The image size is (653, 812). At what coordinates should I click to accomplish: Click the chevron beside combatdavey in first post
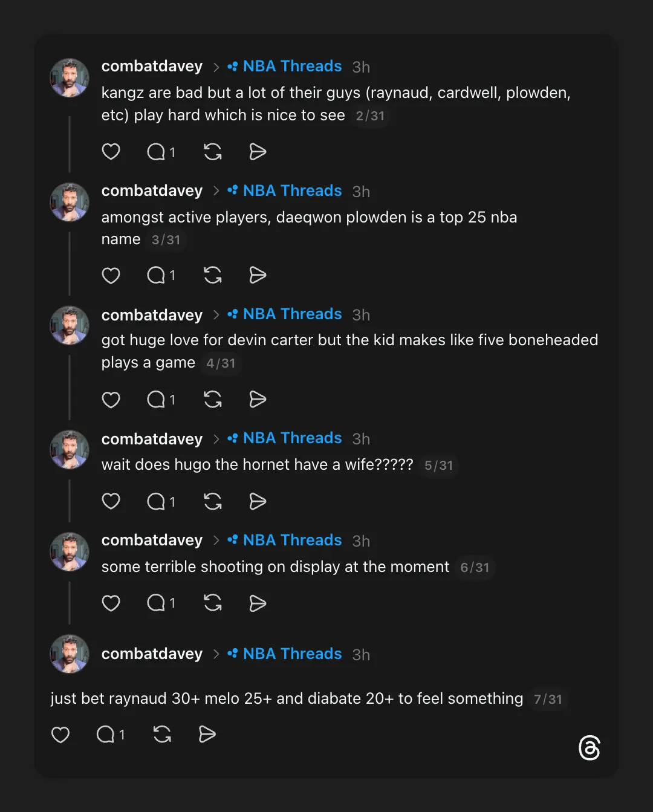(x=216, y=67)
